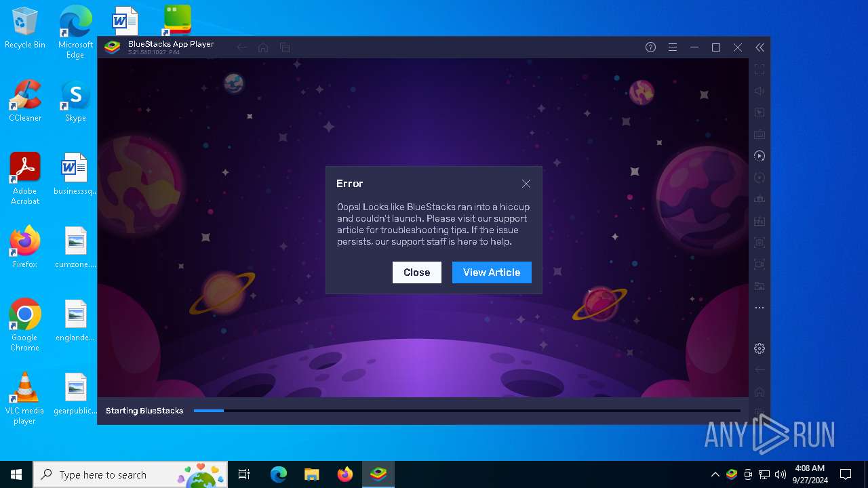Image resolution: width=868 pixels, height=488 pixels.
Task: Select the businesssq Word document icon
Action: pos(75,174)
